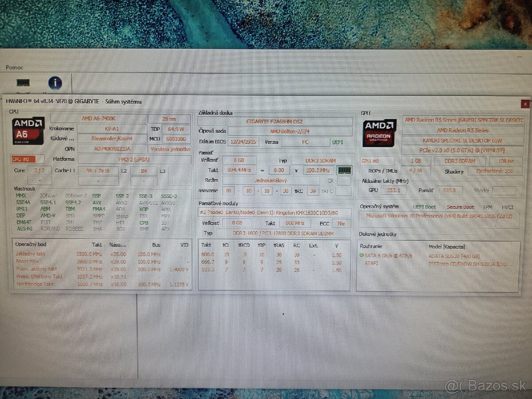Click the L2 cache value 1M
Viewport: 532px width, 399px height.
pos(144,171)
